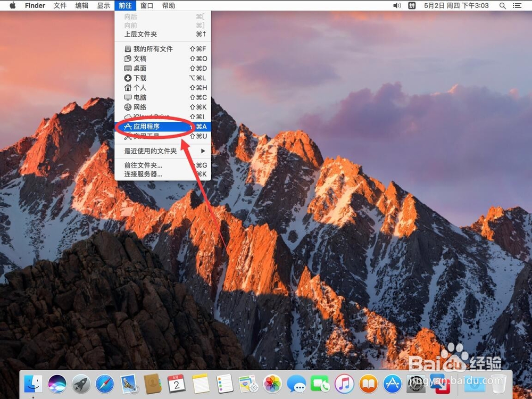Launch Launchpad from the Dock
532x399 pixels.
[x=81, y=383]
